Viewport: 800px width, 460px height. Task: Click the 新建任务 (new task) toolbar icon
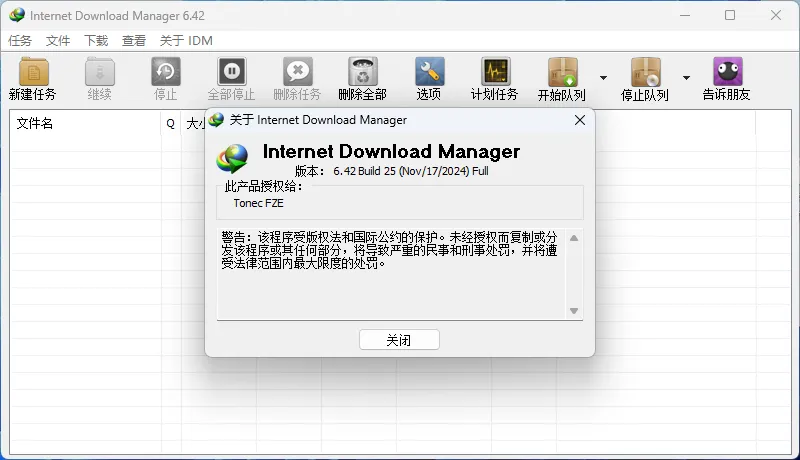33,72
